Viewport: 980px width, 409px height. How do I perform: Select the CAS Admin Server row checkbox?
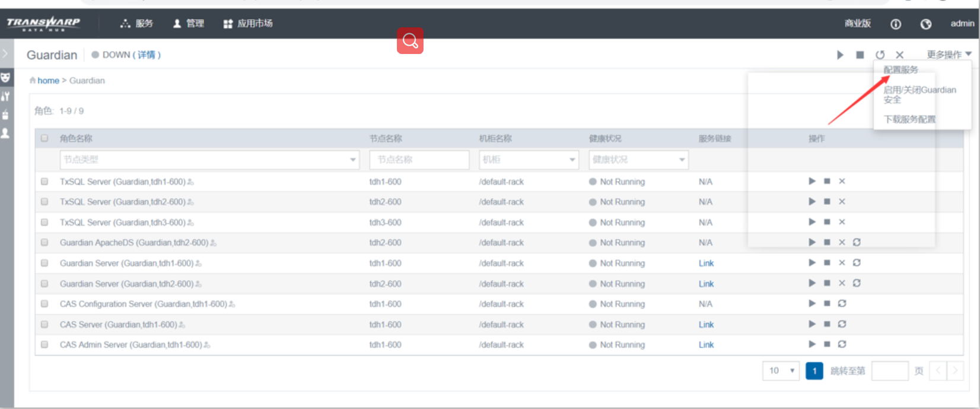click(44, 344)
